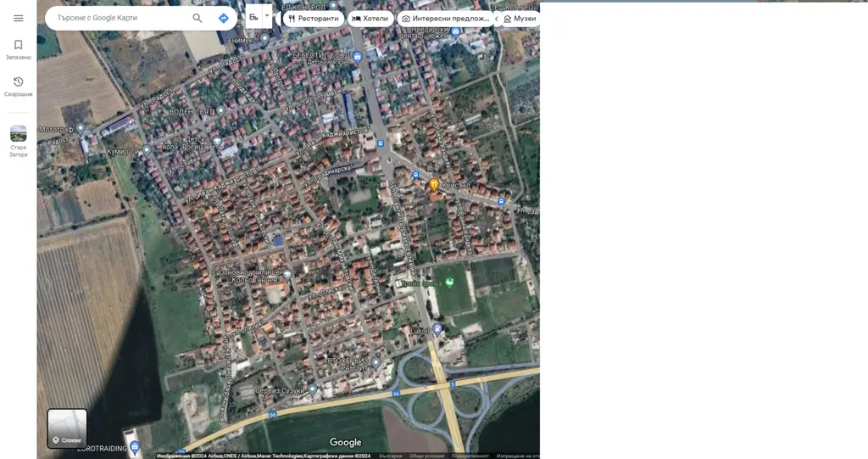Filter by the Ресторанти chip
The height and width of the screenshot is (459, 868).
coord(313,18)
